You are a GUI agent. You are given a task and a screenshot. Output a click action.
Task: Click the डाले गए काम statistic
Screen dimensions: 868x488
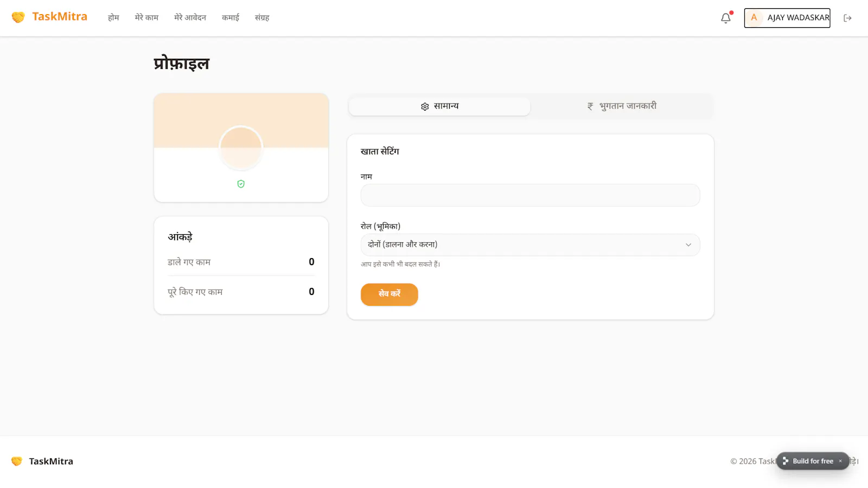coord(241,262)
